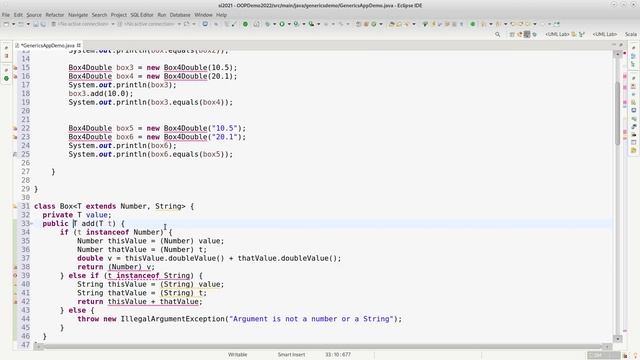
Task: Collapse the add method fold at line 33
Action: pos(32,224)
